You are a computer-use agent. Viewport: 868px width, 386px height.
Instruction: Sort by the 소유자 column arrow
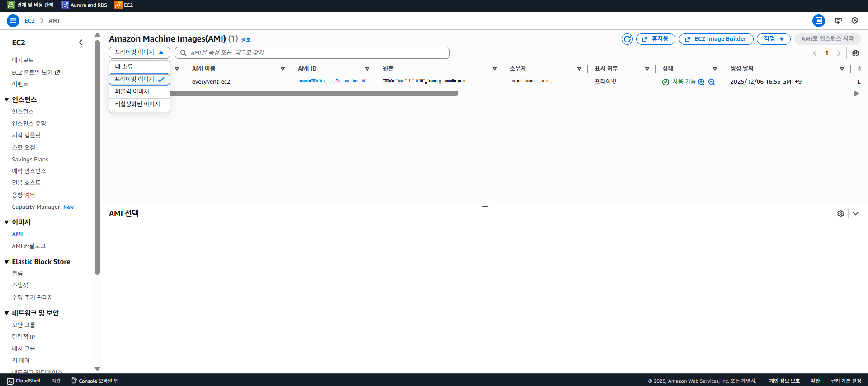(x=579, y=69)
